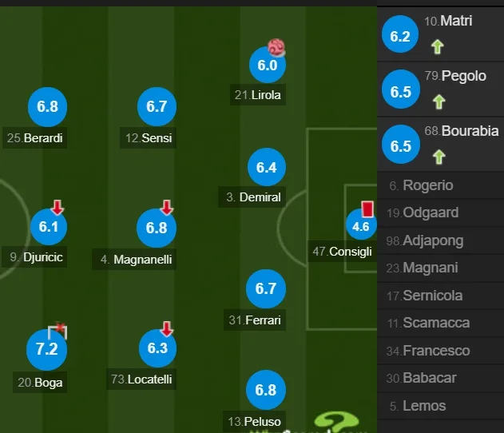The image size is (504, 433).
Task: Click the red substitution arrow on Locatelli
Action: (166, 328)
